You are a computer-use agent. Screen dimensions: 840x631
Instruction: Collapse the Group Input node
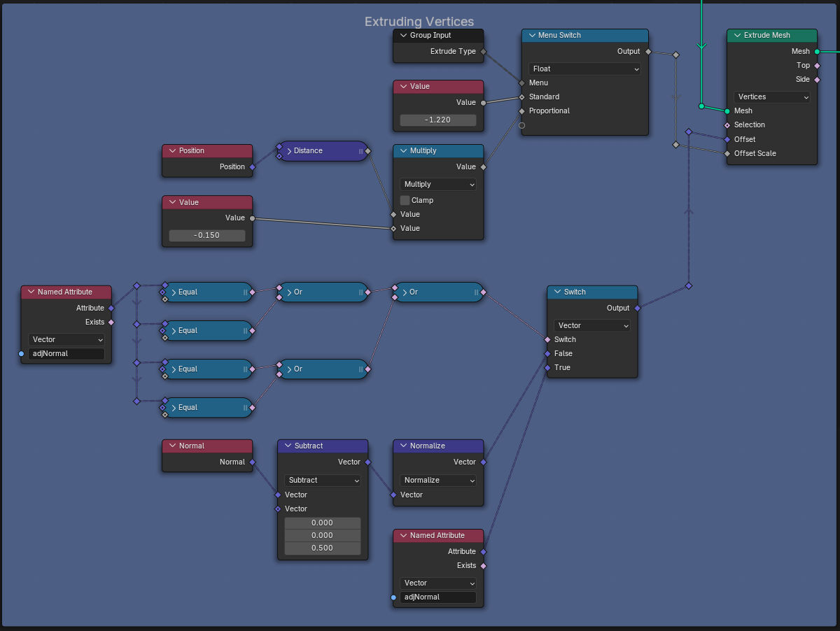click(402, 35)
